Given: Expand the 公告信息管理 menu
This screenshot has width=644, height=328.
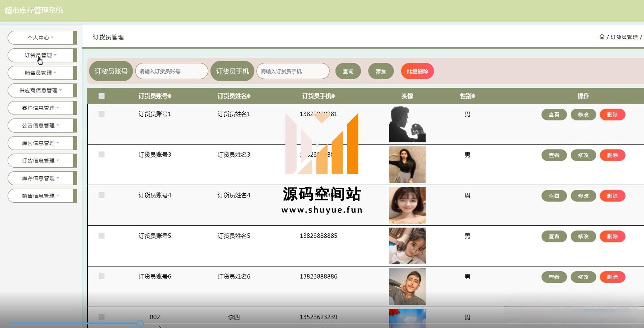Looking at the screenshot, I should coord(42,125).
